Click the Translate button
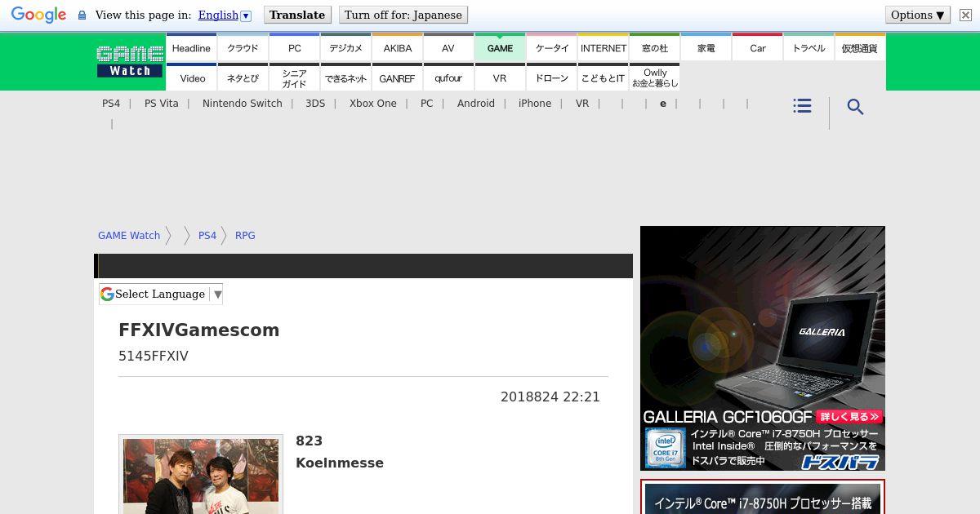 [x=297, y=15]
